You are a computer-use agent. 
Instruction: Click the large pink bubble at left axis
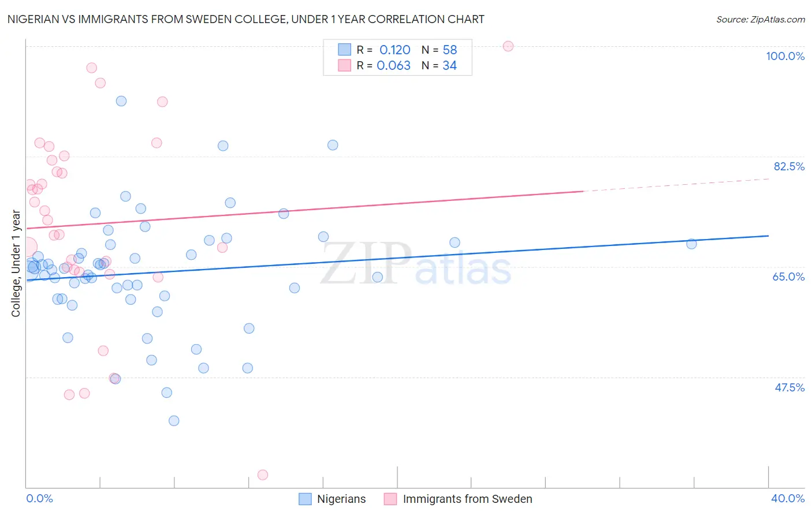tap(27, 247)
